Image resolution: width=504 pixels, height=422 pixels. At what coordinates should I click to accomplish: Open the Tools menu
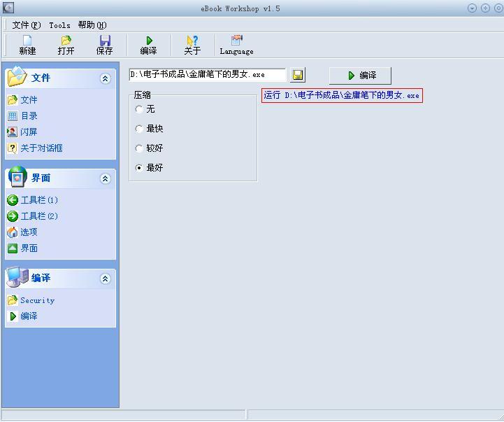click(x=60, y=25)
